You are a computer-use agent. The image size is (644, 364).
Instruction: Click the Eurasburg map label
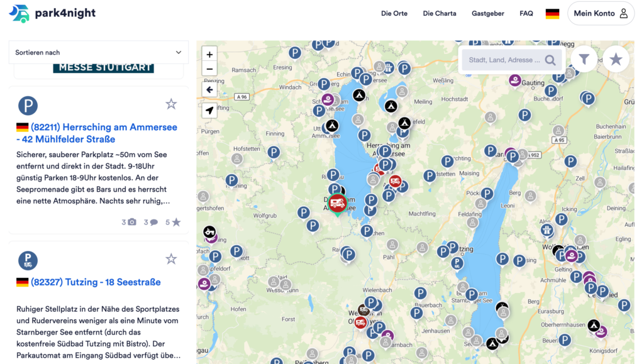[x=551, y=311]
